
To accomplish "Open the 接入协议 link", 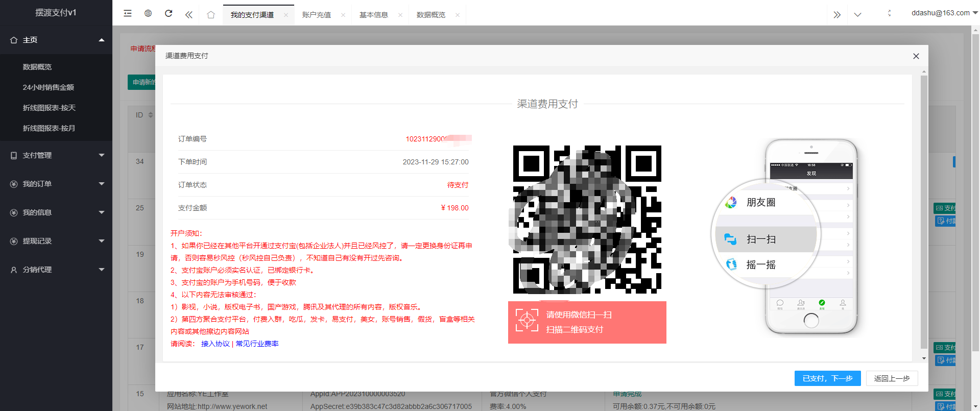I will (x=216, y=344).
